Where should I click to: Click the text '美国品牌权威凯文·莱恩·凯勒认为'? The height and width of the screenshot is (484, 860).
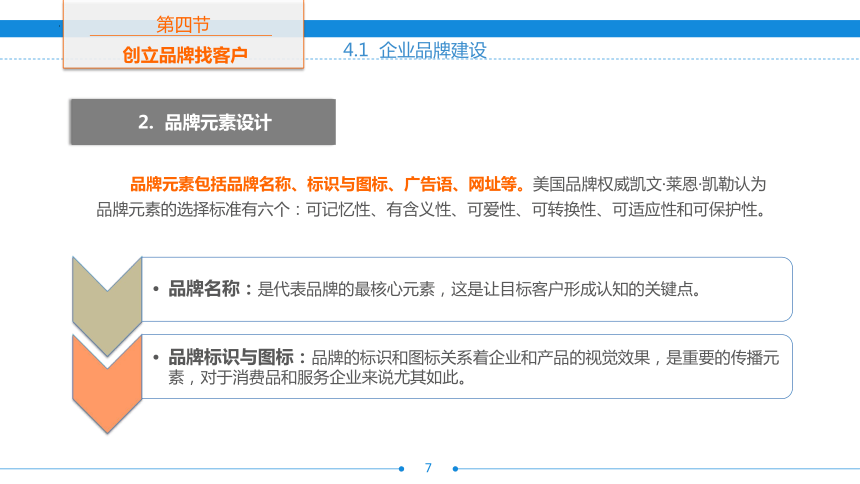649,184
